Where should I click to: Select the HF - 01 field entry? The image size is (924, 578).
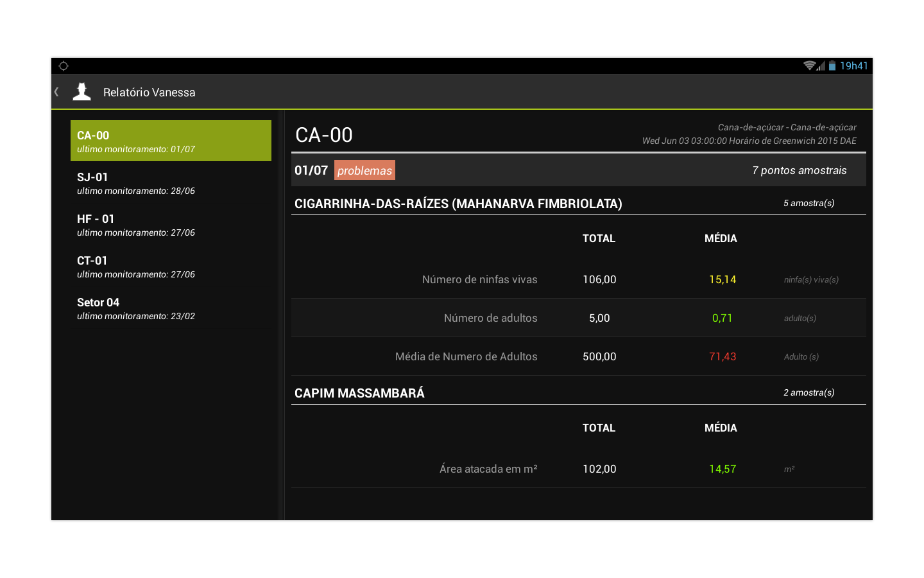(171, 225)
